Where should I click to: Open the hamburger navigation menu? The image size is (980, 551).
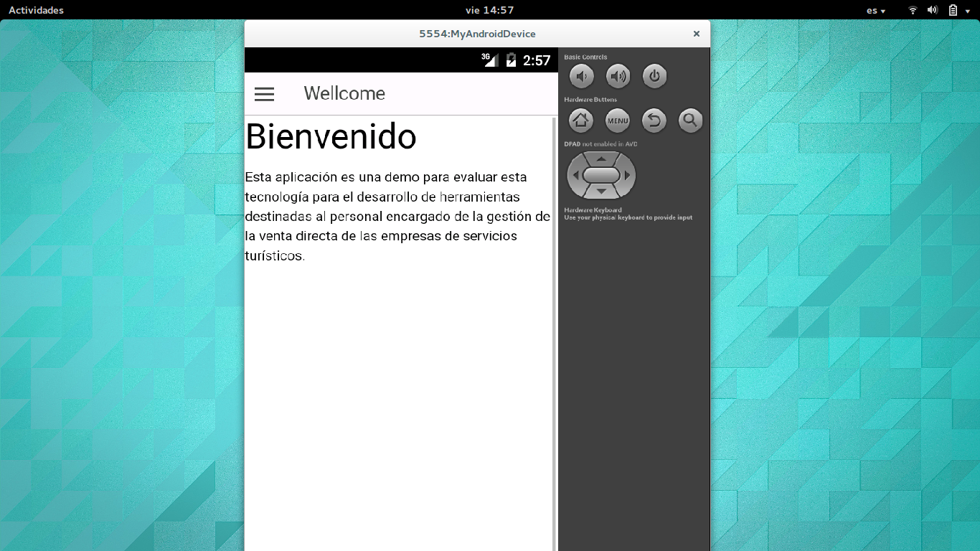[264, 94]
